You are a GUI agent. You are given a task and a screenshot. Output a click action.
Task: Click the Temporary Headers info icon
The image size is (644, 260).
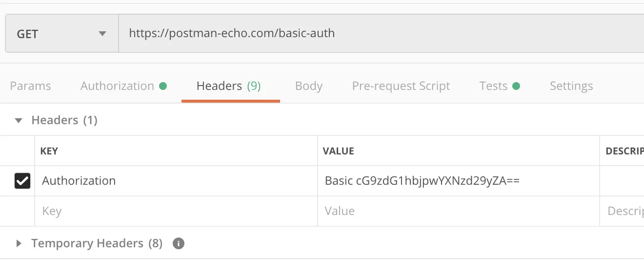179,243
